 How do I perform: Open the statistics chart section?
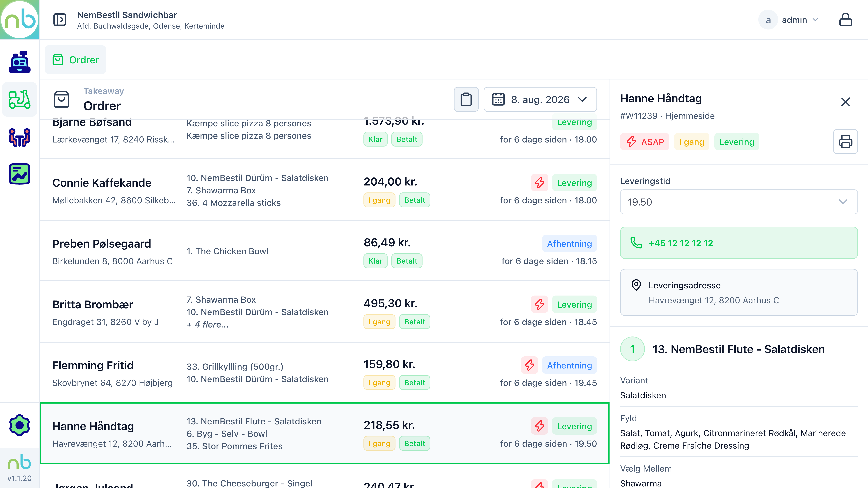(20, 174)
